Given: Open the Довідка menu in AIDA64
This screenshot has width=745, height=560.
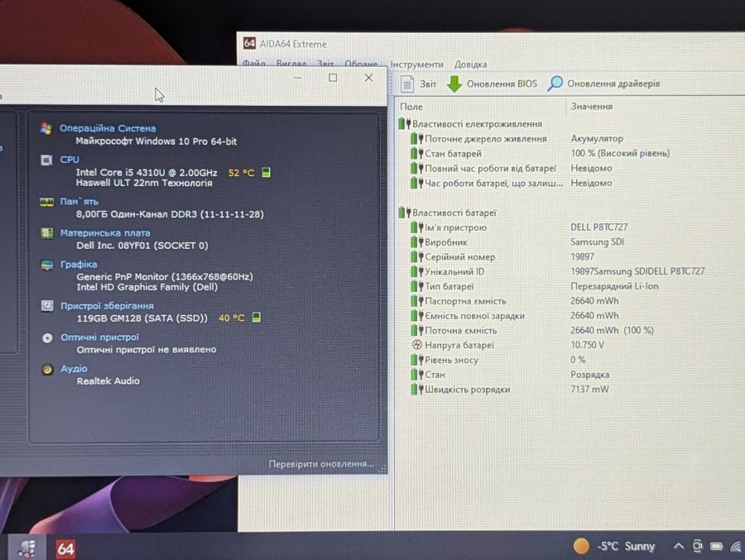Looking at the screenshot, I should 470,65.
